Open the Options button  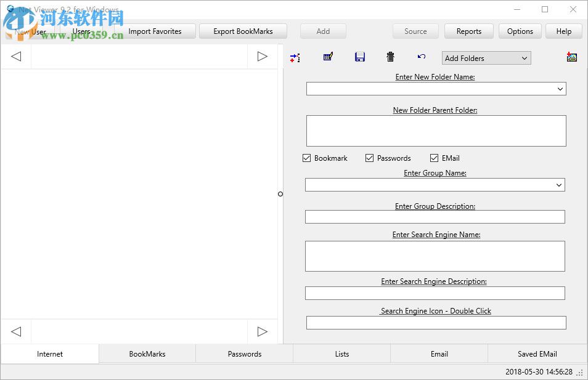pyautogui.click(x=520, y=31)
